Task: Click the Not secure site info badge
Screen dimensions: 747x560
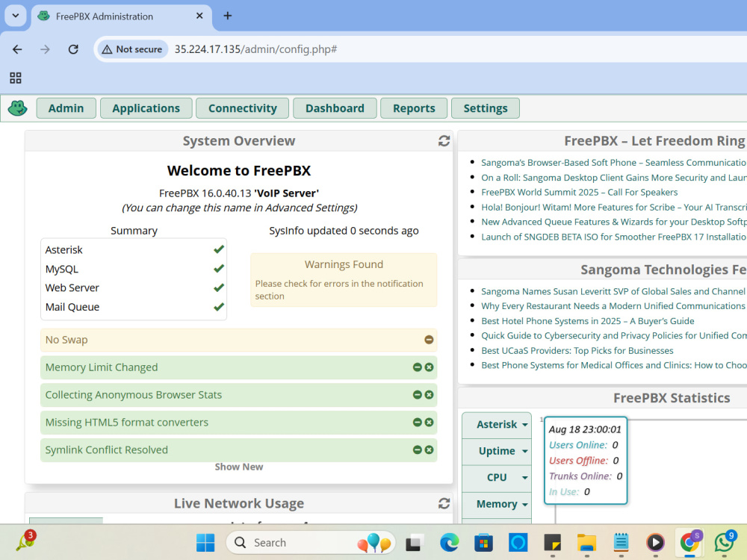Action: [x=132, y=49]
